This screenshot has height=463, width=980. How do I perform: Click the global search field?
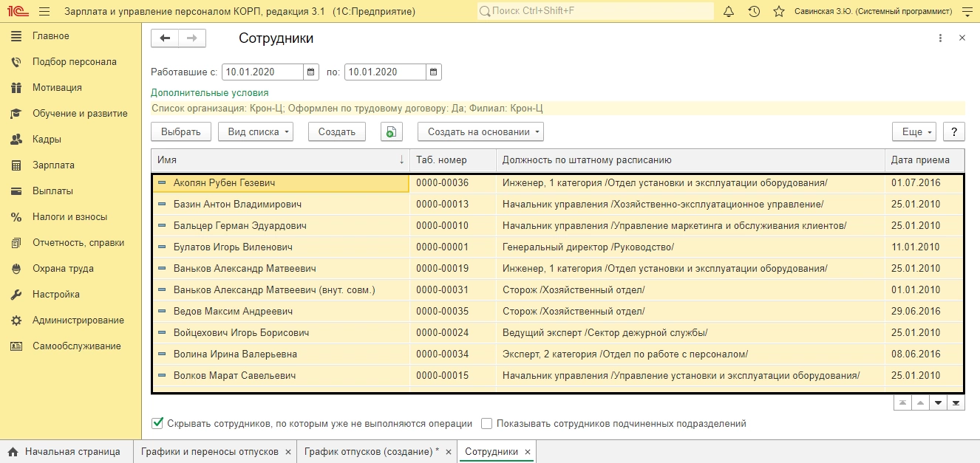point(595,12)
